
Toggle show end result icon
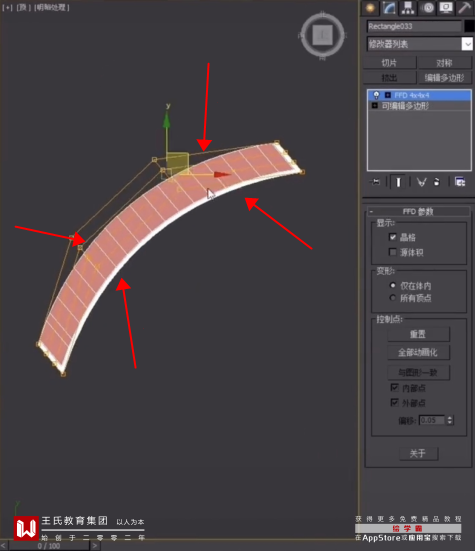click(x=398, y=182)
